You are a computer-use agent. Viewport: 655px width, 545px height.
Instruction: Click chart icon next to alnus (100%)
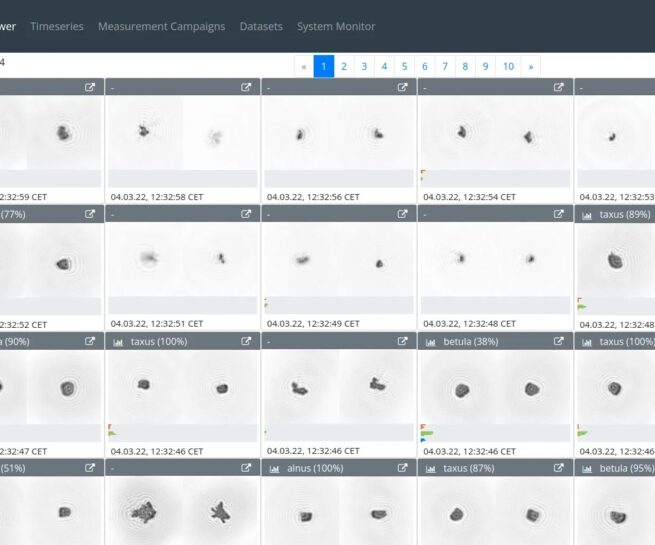(274, 469)
